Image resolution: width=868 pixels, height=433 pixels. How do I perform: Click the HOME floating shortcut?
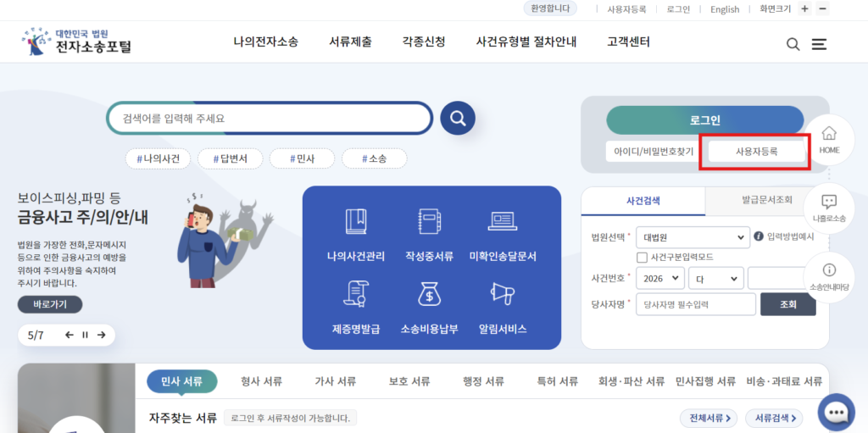829,139
